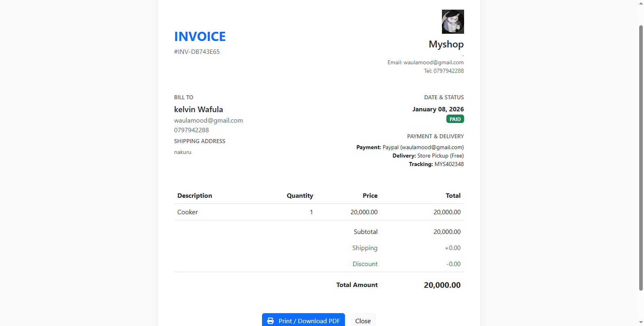
Task: Click the Myshop logo image
Action: [x=453, y=22]
